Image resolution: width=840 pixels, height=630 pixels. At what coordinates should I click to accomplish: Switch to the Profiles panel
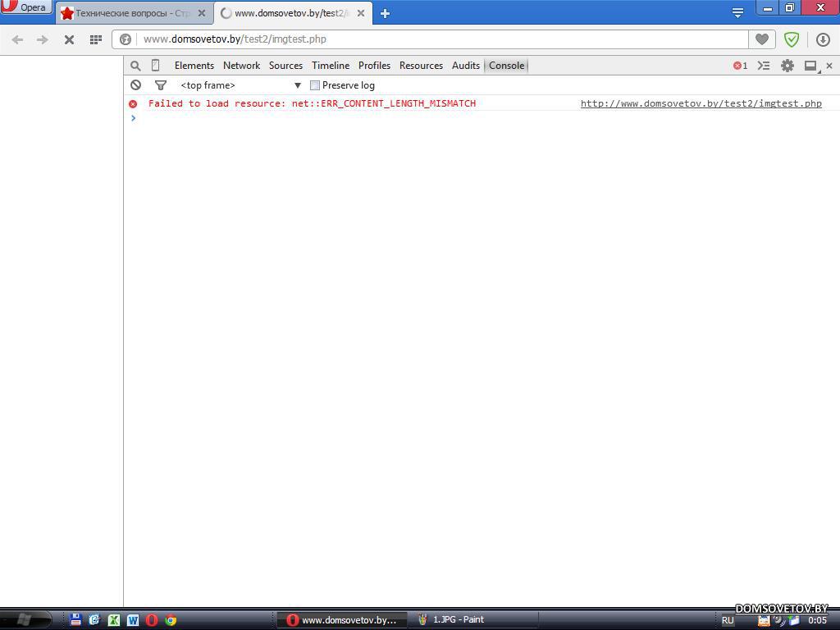click(374, 66)
